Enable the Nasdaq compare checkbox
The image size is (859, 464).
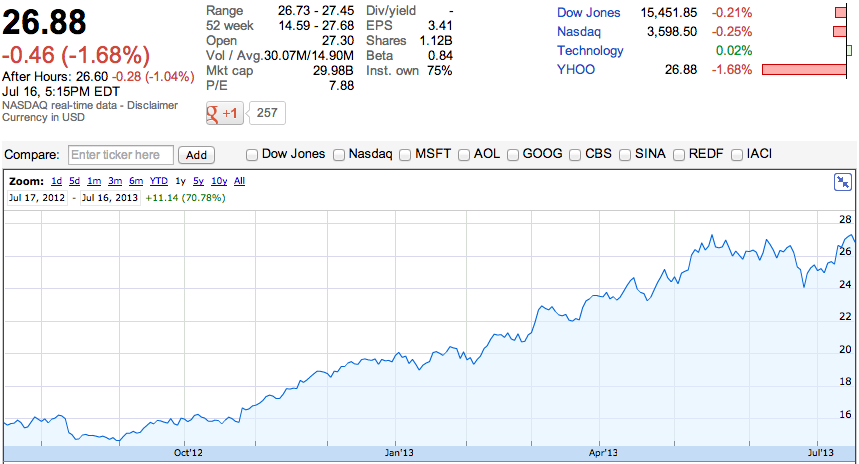[x=339, y=155]
